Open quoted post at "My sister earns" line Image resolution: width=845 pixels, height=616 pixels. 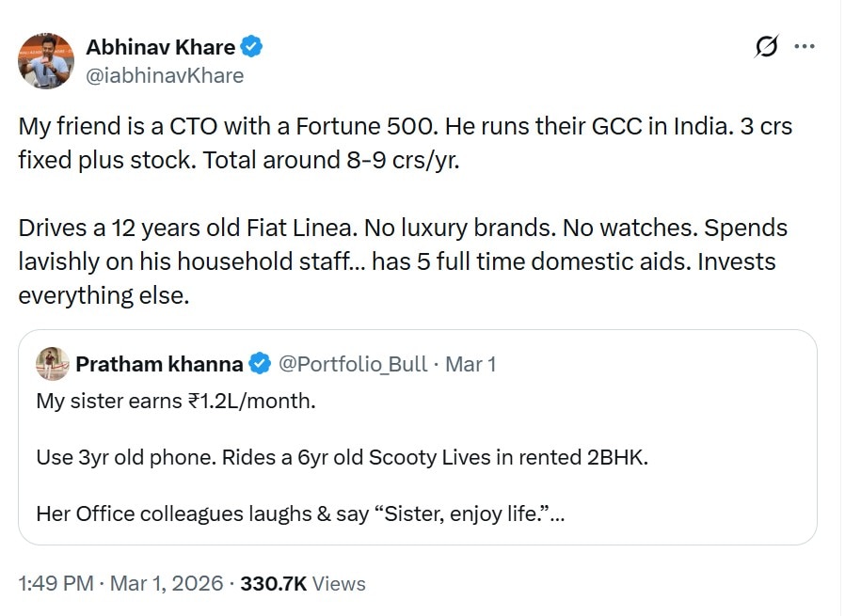click(176, 402)
